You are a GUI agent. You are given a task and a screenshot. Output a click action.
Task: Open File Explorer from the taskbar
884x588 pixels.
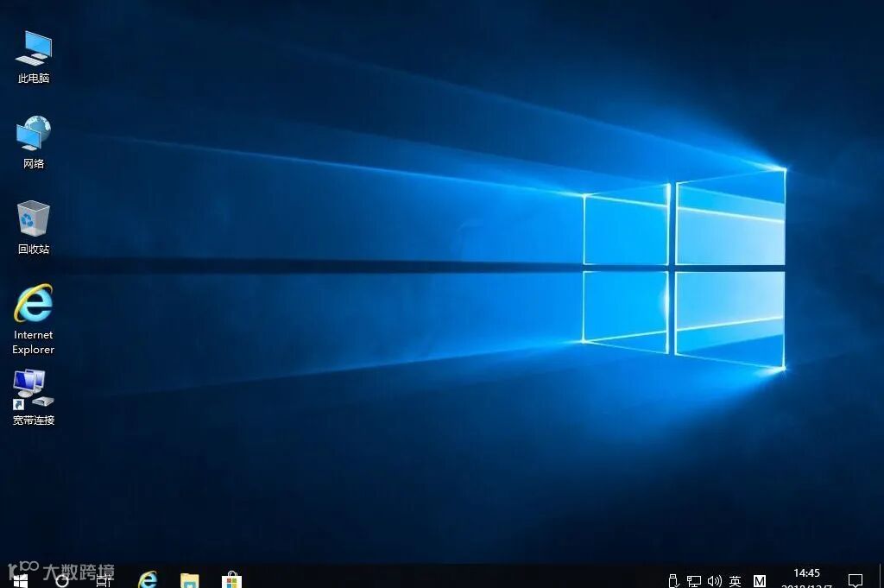[189, 580]
